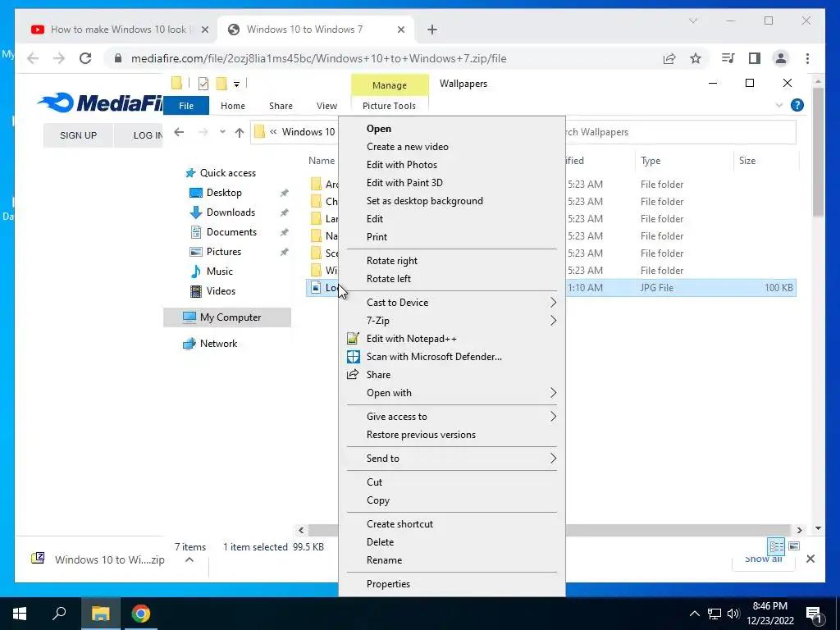Open the File tab in Explorer ribbon
Image resolution: width=840 pixels, height=630 pixels.
pyautogui.click(x=186, y=106)
